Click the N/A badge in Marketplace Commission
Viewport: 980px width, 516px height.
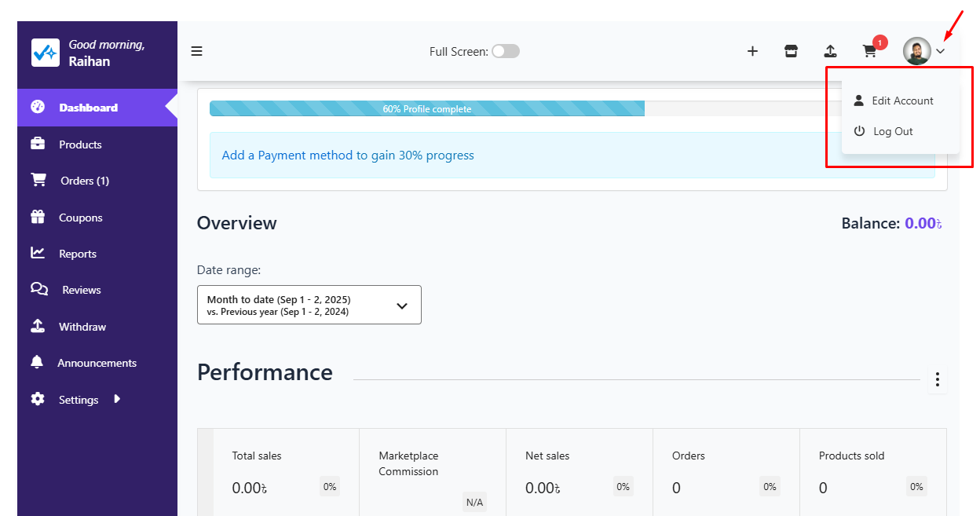click(474, 502)
